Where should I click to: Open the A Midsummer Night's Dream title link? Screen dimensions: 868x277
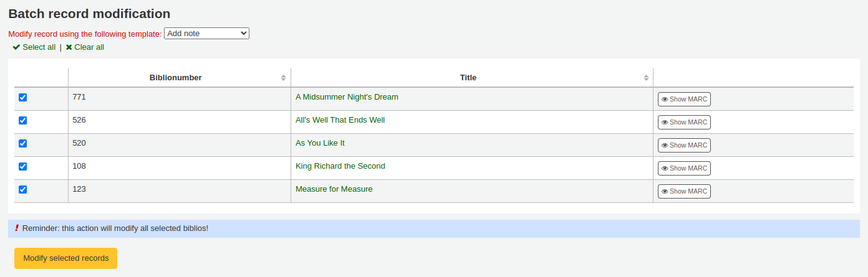pos(347,97)
